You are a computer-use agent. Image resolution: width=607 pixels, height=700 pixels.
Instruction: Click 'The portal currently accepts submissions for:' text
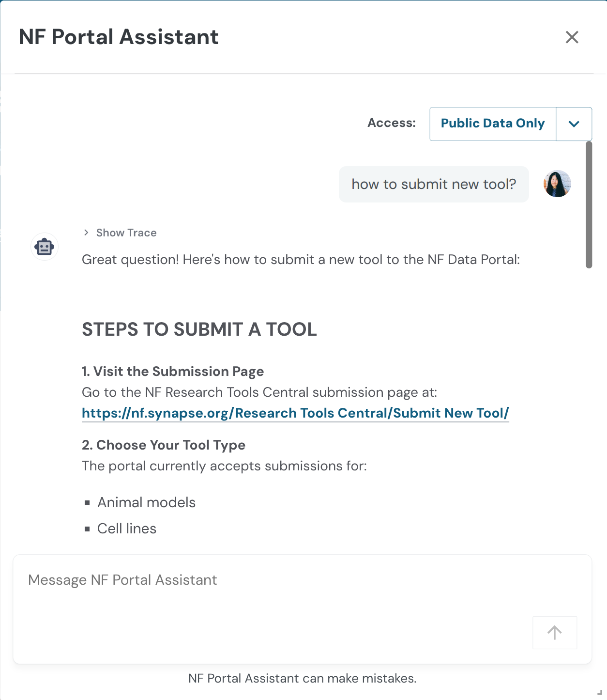click(x=224, y=466)
